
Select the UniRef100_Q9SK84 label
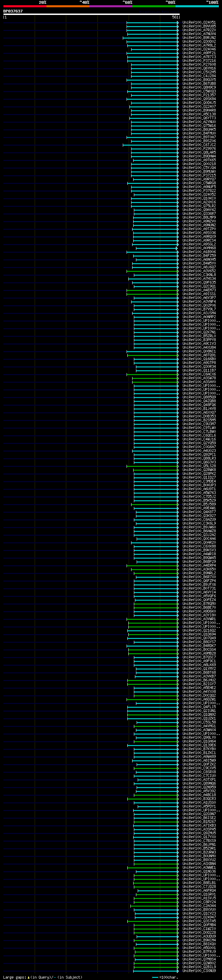coord(199,99)
